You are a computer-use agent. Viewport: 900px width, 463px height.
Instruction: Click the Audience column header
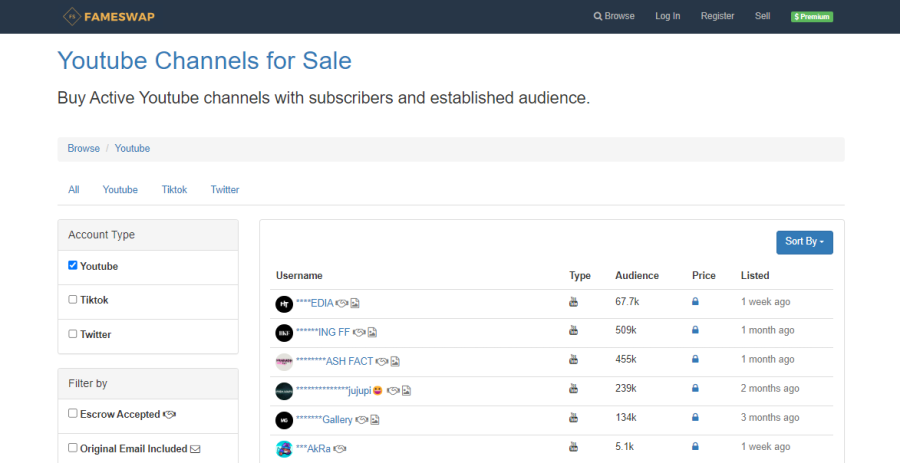(x=637, y=275)
